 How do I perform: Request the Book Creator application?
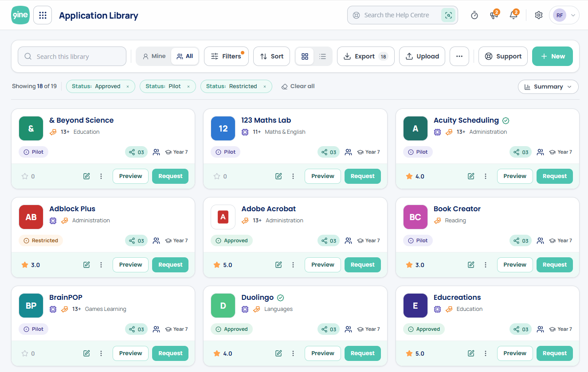coord(555,265)
